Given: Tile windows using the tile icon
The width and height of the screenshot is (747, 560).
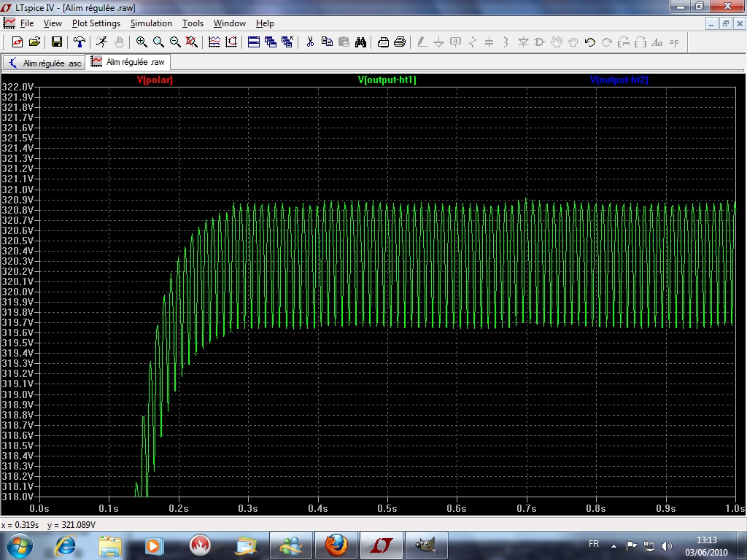Looking at the screenshot, I should pyautogui.click(x=254, y=42).
